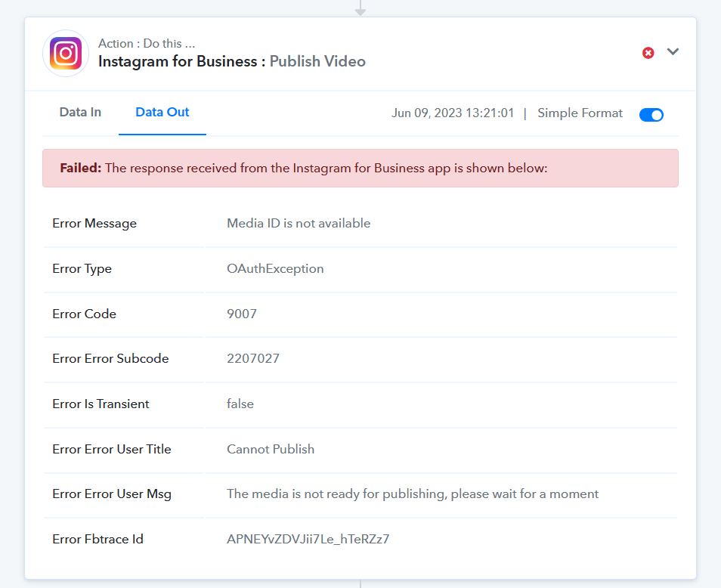This screenshot has height=588, width=721.
Task: Select the Error Message field label
Action: pos(94,224)
